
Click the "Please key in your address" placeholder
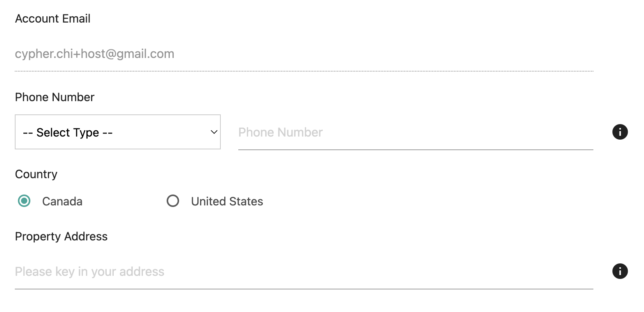(x=90, y=272)
